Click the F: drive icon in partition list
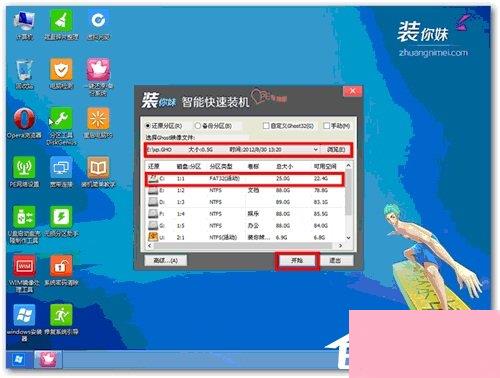Image resolution: width=500 pixels, height=378 pixels. pos(153,214)
